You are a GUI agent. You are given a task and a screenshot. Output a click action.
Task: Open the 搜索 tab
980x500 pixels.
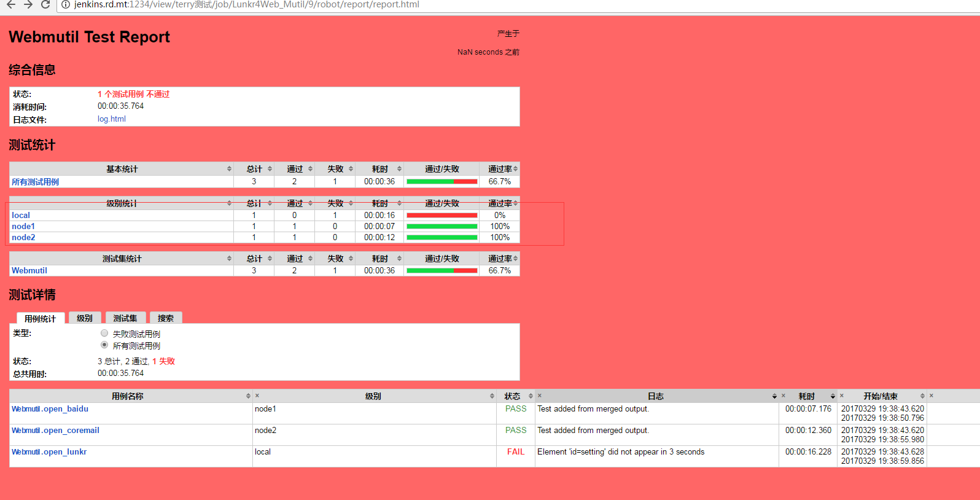click(x=166, y=318)
